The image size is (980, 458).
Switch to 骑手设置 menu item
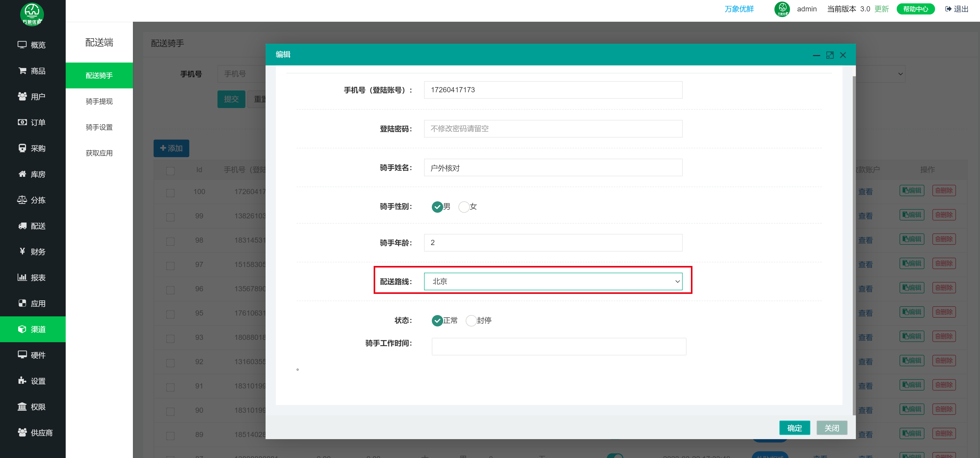click(99, 127)
